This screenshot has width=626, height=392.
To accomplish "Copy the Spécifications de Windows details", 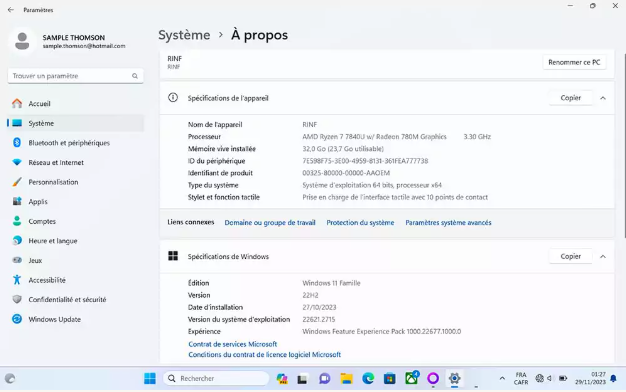I will [x=570, y=256].
